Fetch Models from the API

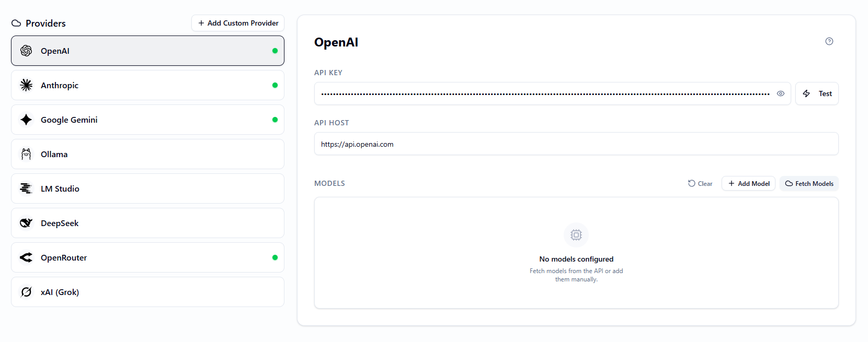809,183
